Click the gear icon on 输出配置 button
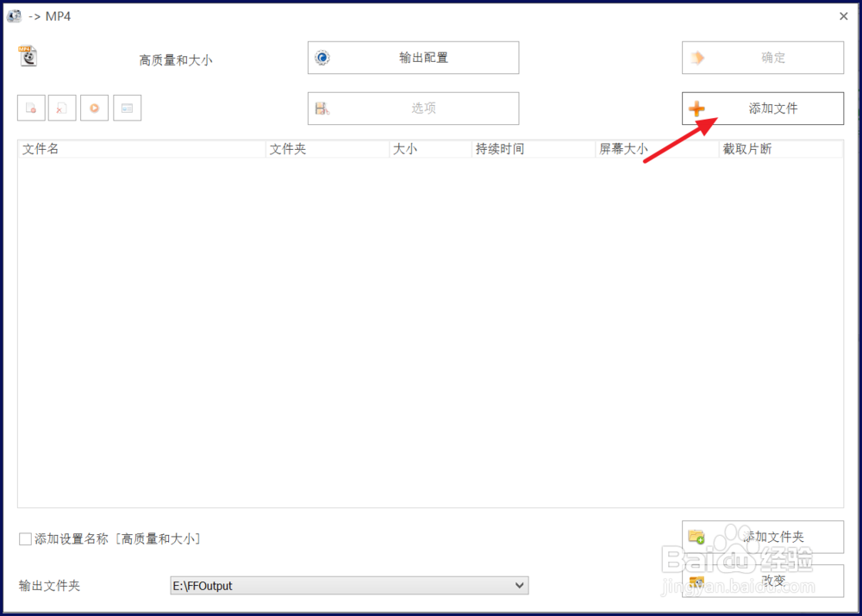Screen dimensions: 862x616 coord(321,57)
